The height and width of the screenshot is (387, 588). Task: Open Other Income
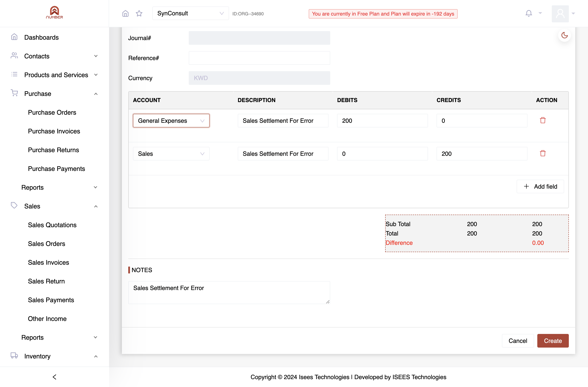47,319
